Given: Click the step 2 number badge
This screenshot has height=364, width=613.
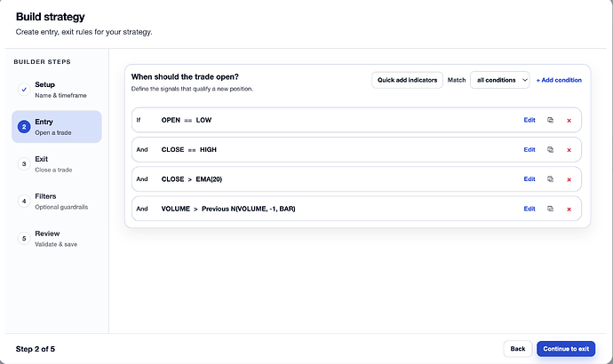Looking at the screenshot, I should point(24,127).
